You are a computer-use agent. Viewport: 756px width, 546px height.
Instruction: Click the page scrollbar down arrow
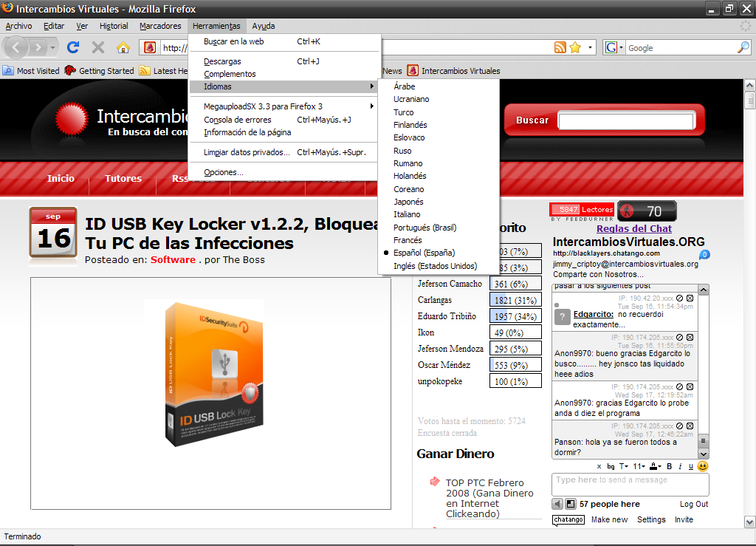[x=750, y=522]
